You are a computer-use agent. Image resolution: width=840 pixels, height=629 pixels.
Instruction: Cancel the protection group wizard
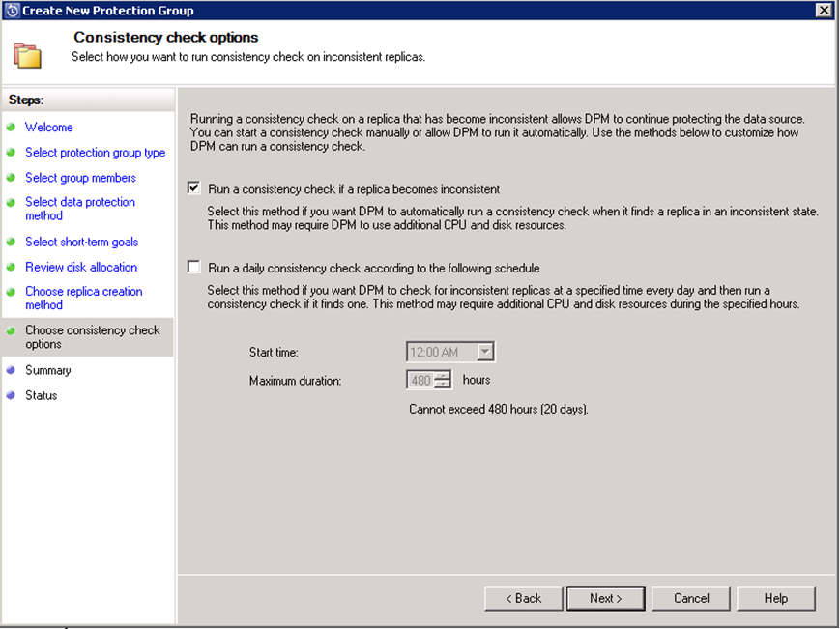tap(691, 598)
